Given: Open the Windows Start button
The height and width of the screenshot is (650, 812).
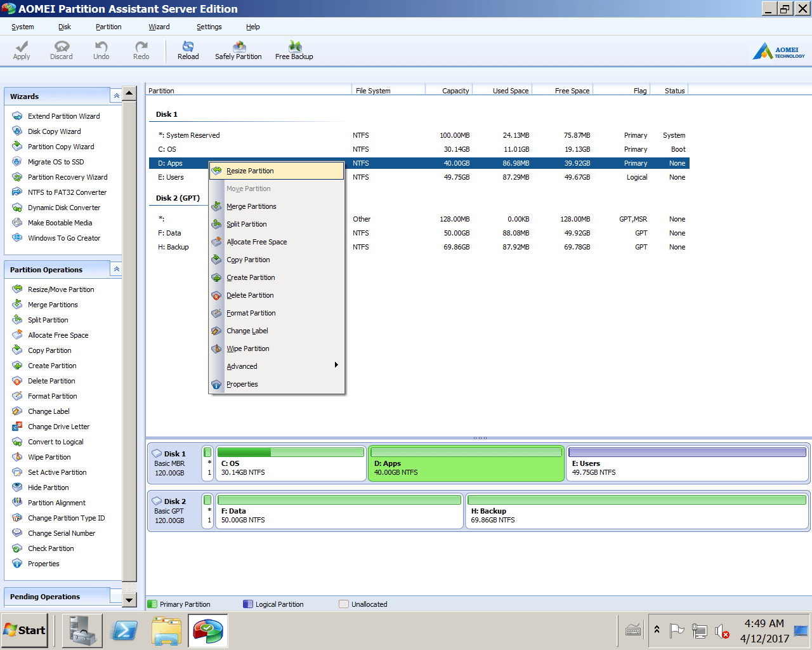Looking at the screenshot, I should (x=24, y=630).
